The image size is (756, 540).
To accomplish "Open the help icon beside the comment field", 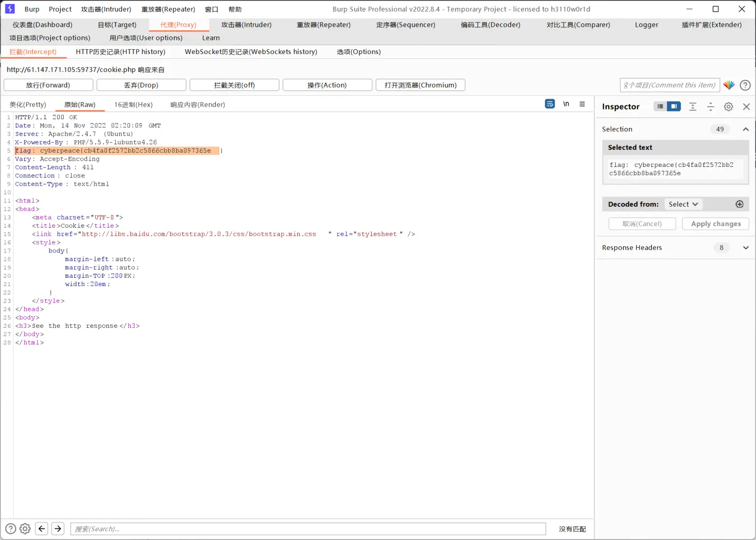I will pos(745,85).
